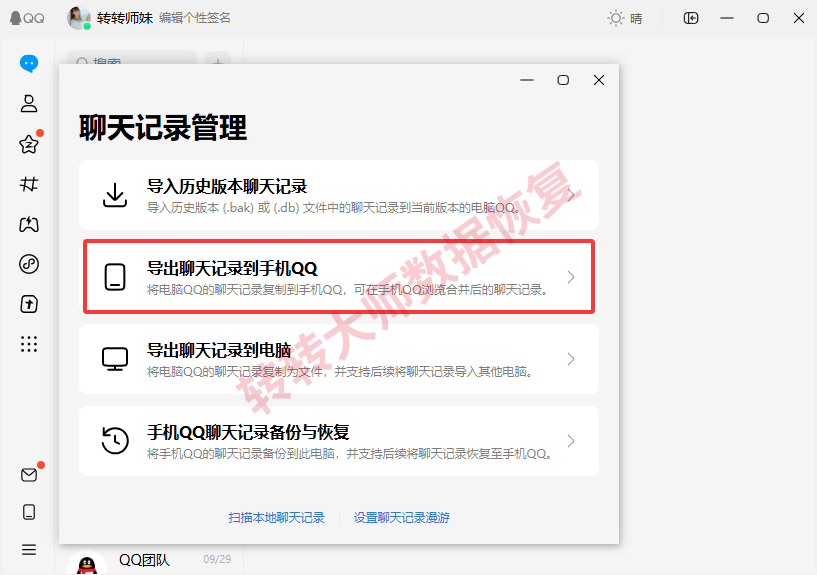Click the monitor icon beside 导出聊天记录到电脑
This screenshot has width=817, height=575.
pyautogui.click(x=115, y=359)
